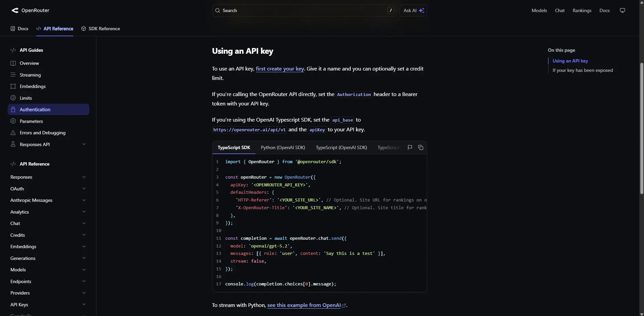This screenshot has height=316, width=644.
Task: Click the Parameters gear icon in sidebar
Action: click(13, 121)
